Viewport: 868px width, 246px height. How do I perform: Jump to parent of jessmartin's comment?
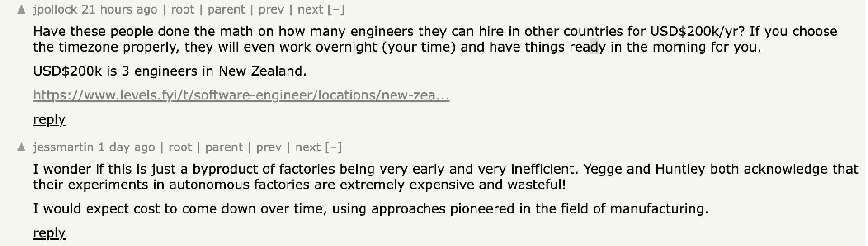224,147
